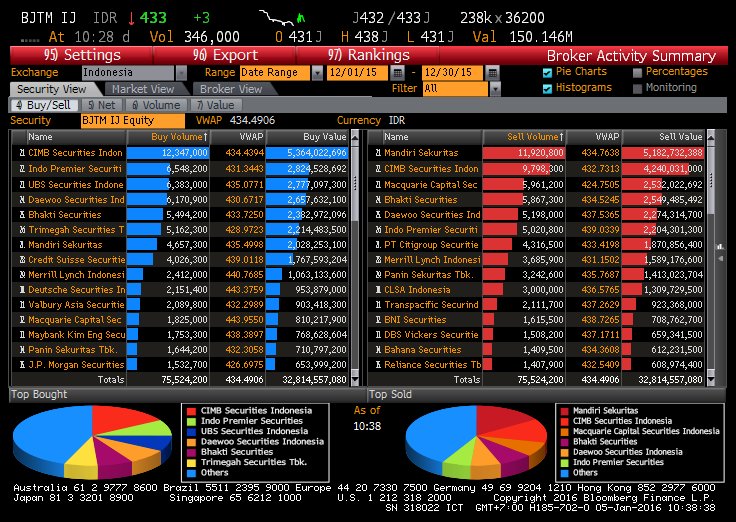Click the BJTM IJ Equity security field
Viewport: 736px width, 522px height.
point(132,120)
